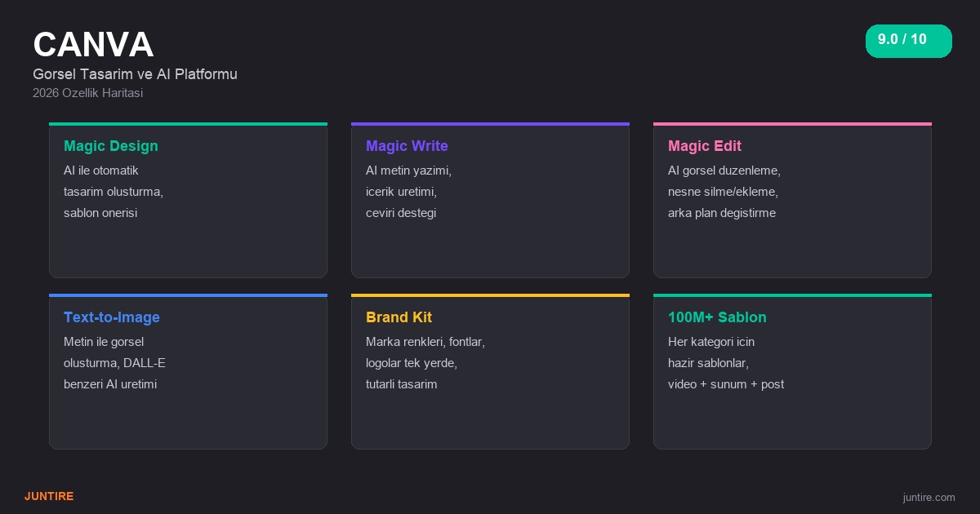Click the text 'tasarim olusturma,'
The width and height of the screenshot is (980, 514).
tap(114, 192)
